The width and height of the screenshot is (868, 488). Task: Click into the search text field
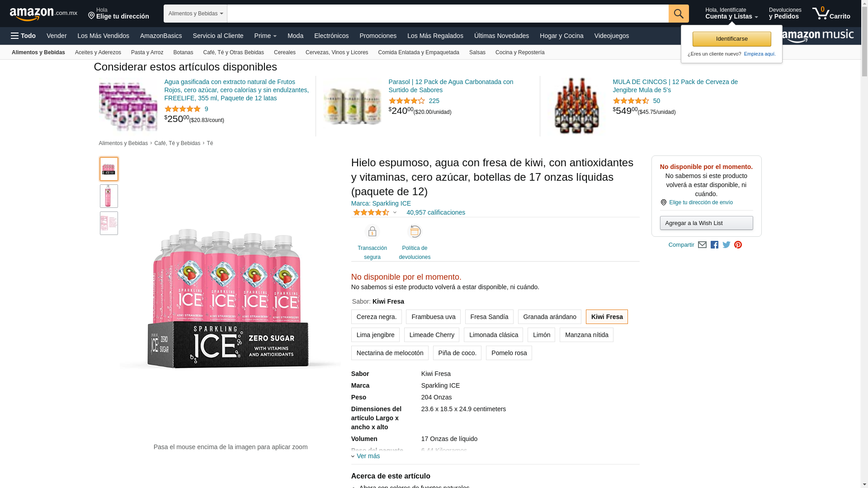coord(448,14)
